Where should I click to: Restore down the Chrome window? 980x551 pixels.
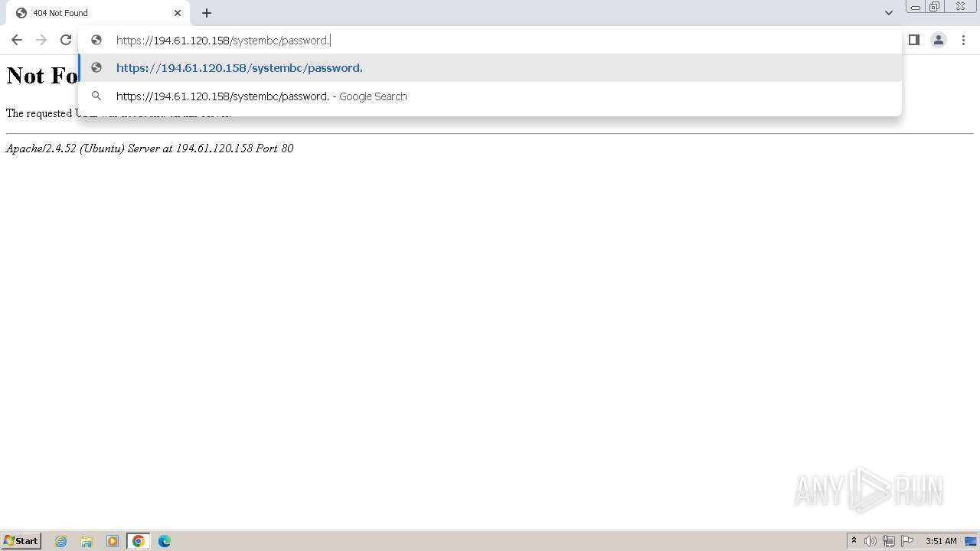pos(935,7)
